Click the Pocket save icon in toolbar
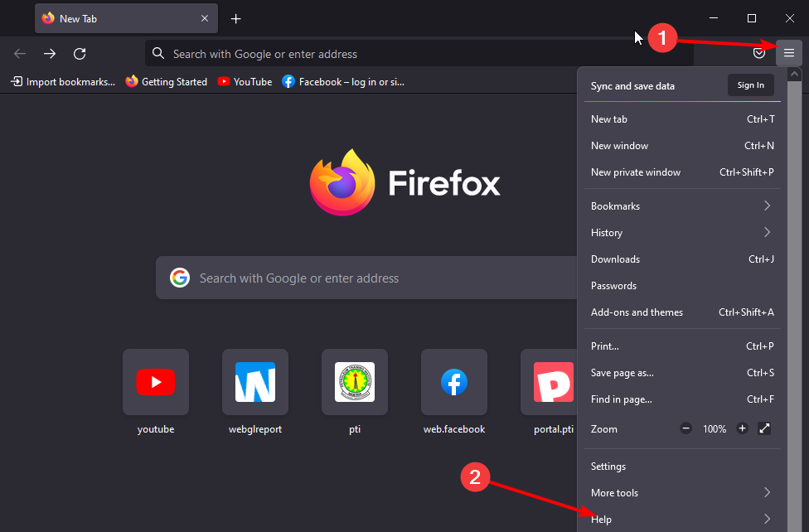Screen dimensions: 809x532 click(759, 53)
